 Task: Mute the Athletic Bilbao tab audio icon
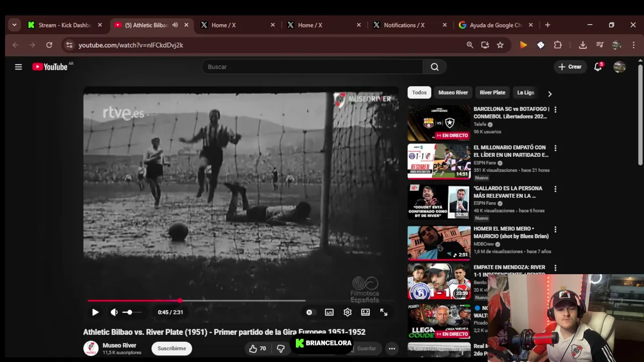pos(175,25)
